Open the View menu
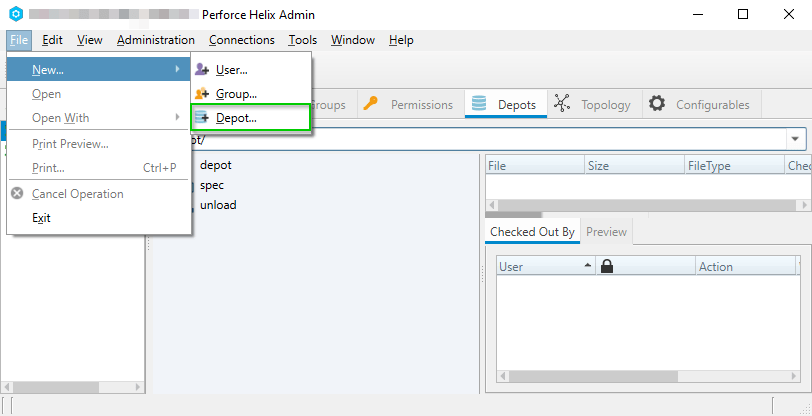Screen dimensions: 812x416 click(x=90, y=40)
